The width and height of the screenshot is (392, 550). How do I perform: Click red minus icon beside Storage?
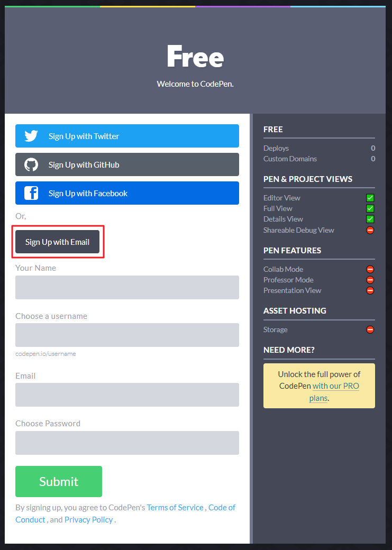click(x=370, y=329)
